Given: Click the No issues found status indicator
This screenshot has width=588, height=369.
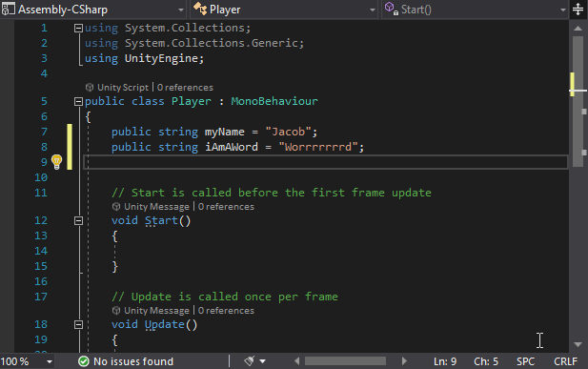Looking at the screenshot, I should pyautogui.click(x=133, y=361).
